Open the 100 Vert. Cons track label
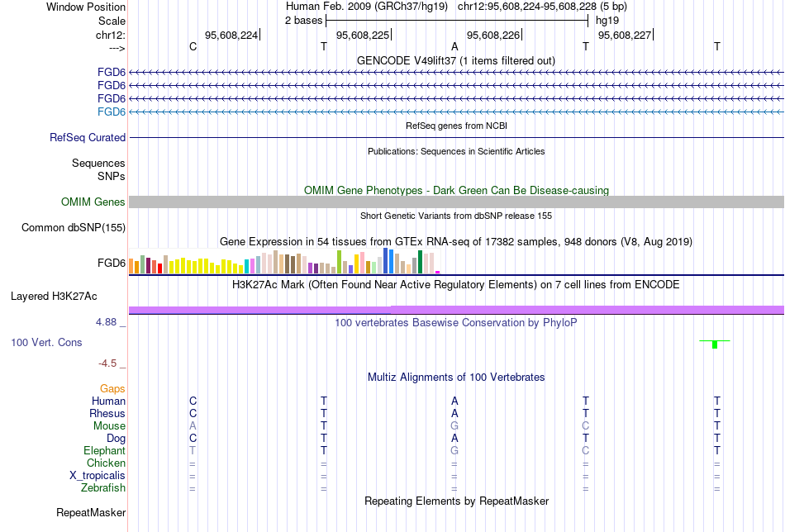This screenshot has width=785, height=532. pos(46,342)
